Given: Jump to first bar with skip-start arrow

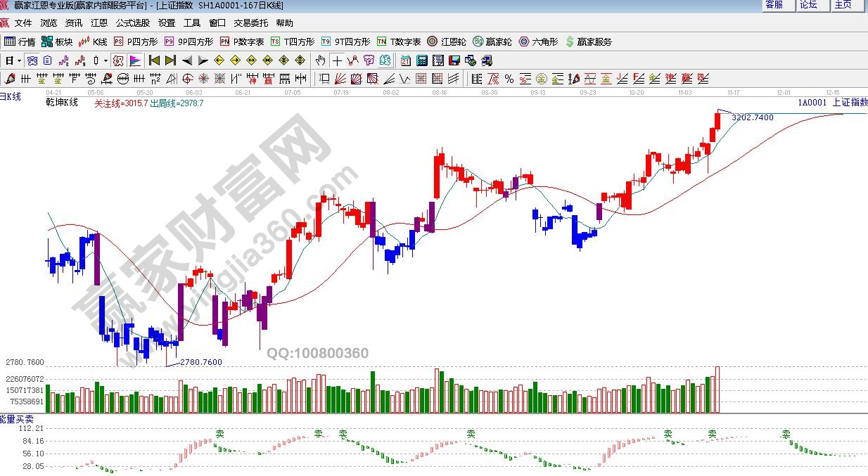Looking at the screenshot, I should point(154,60).
